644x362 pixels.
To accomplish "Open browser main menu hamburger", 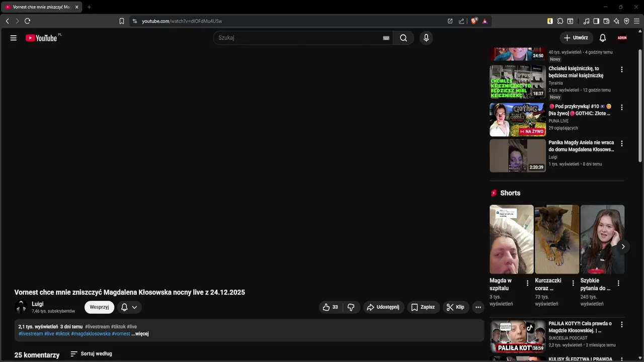I will (636, 21).
